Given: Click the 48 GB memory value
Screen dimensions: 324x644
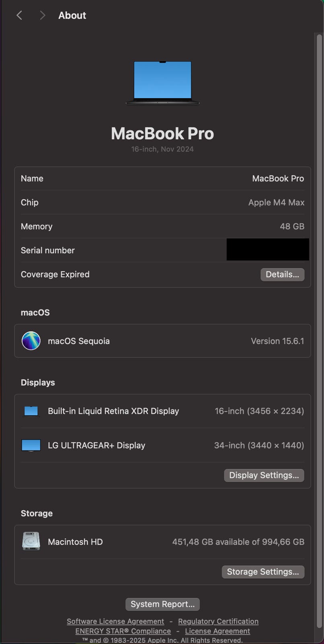Looking at the screenshot, I should point(292,227).
